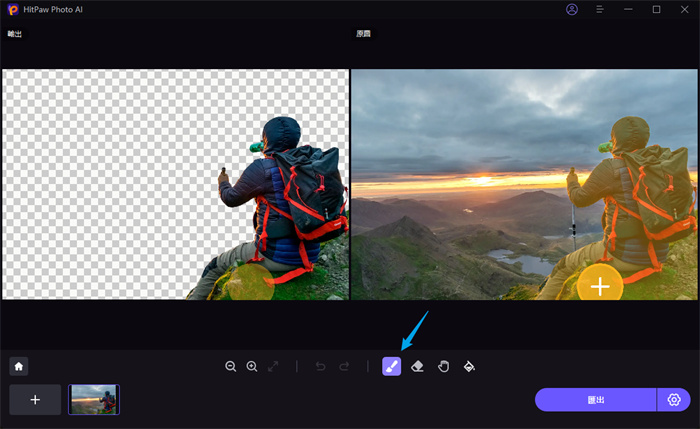700x429 pixels.
Task: Zoom out using the minus magnifier
Action: tap(231, 367)
